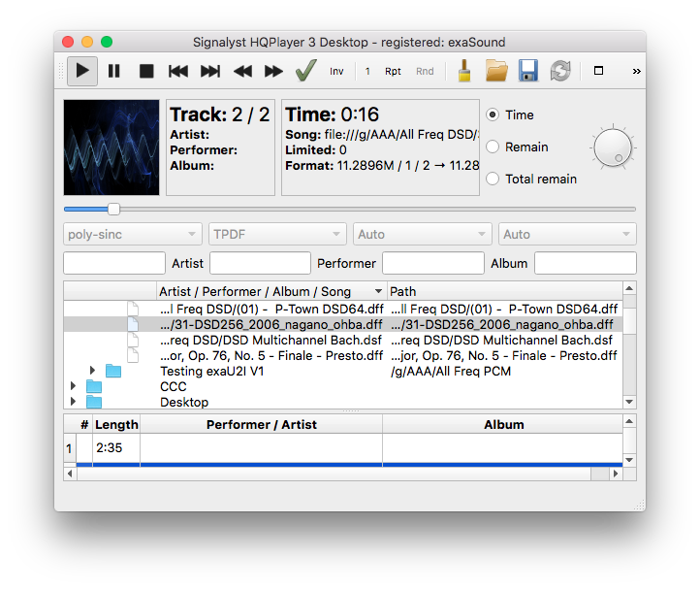Click the Desktop folder icon

94,402
